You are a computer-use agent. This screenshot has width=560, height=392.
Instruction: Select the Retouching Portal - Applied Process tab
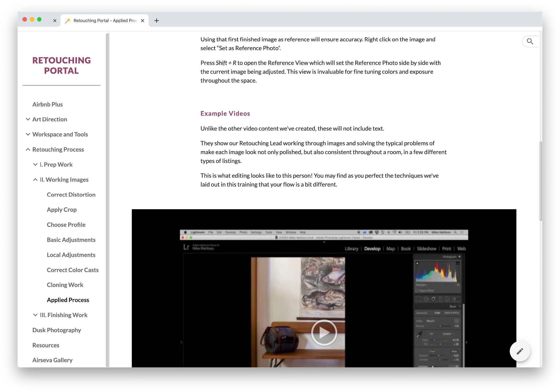(105, 21)
